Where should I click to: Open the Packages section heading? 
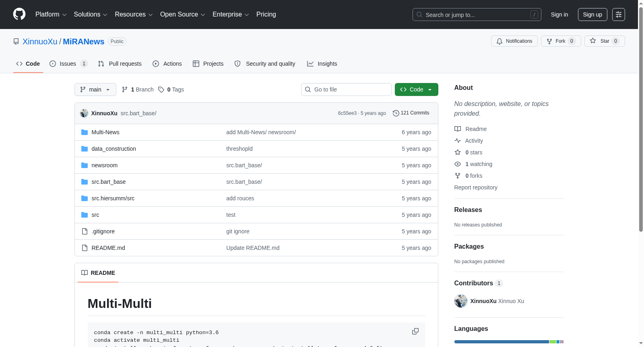(x=469, y=247)
